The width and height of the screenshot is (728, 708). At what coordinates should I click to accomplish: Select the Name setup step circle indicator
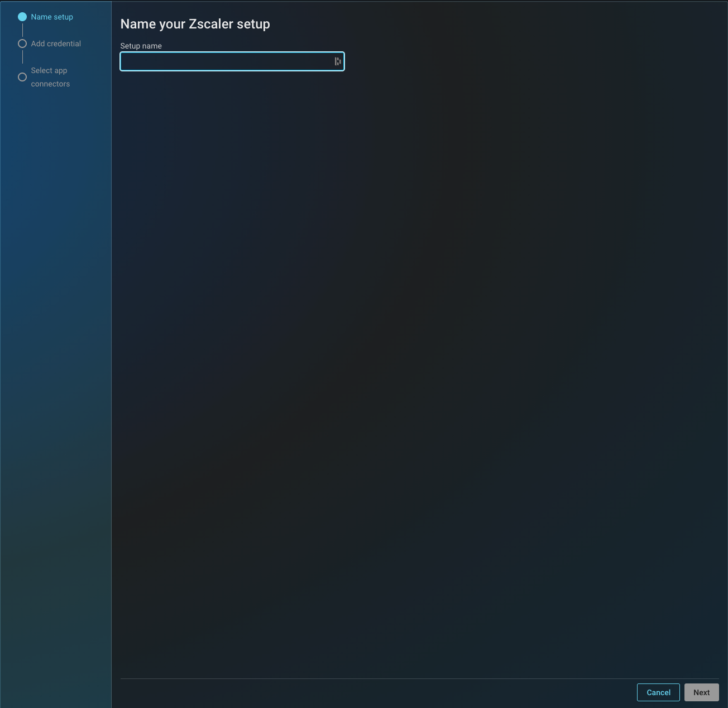22,17
